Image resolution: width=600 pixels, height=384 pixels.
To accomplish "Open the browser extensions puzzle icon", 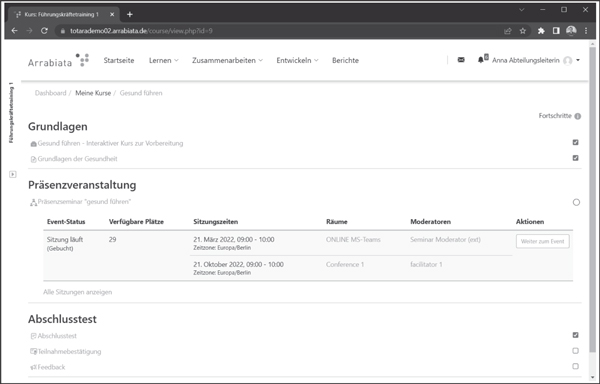I will (541, 31).
